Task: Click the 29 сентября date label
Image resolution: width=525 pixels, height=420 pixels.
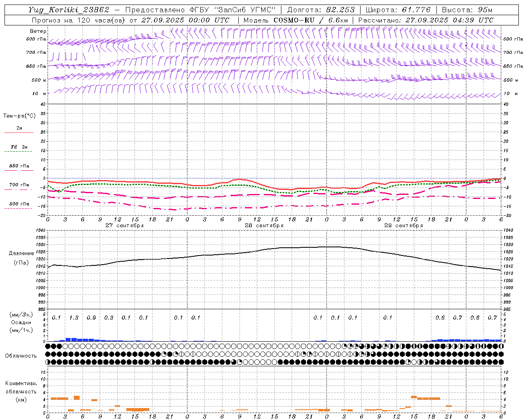Action: [403, 226]
